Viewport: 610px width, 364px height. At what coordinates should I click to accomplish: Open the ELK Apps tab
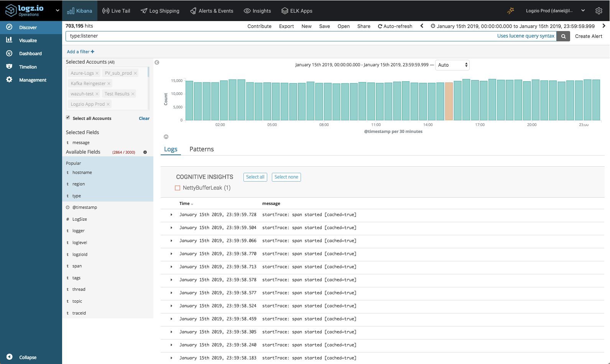297,11
